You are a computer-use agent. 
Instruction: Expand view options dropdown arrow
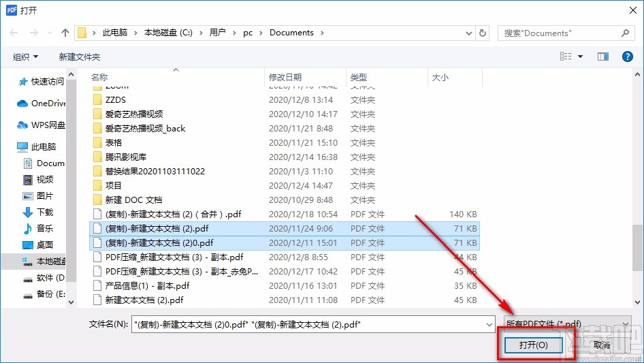(580, 57)
